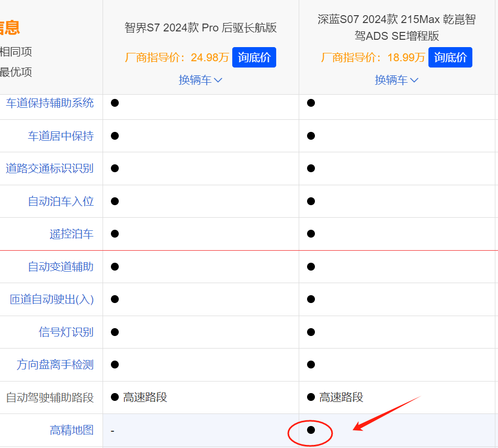Select 高精地图 dot in 深蓝S07 column

(x=311, y=430)
